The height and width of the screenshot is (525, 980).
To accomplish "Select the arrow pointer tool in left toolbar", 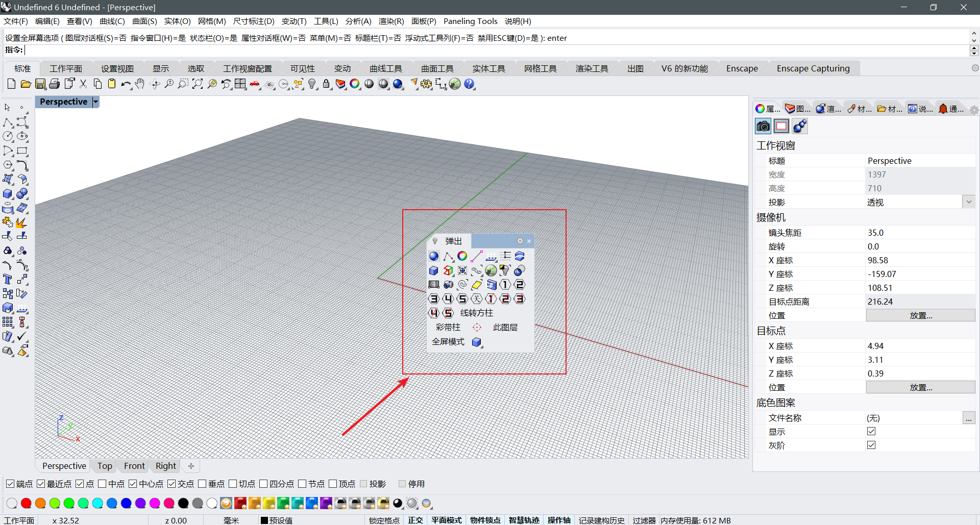I will click(x=8, y=108).
